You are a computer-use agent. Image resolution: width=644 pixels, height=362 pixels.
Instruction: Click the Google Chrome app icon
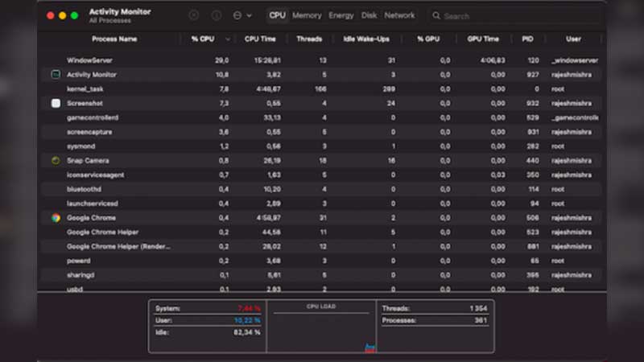[x=56, y=218]
